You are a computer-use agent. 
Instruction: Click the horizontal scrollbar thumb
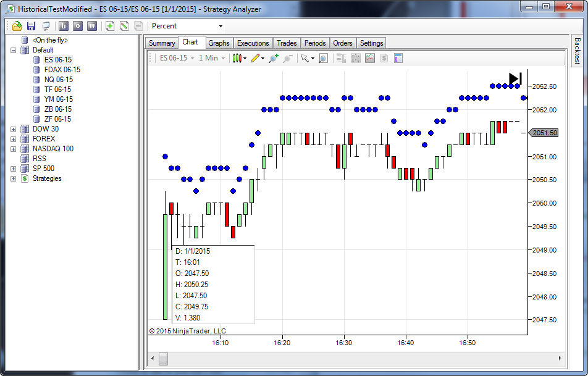163,358
